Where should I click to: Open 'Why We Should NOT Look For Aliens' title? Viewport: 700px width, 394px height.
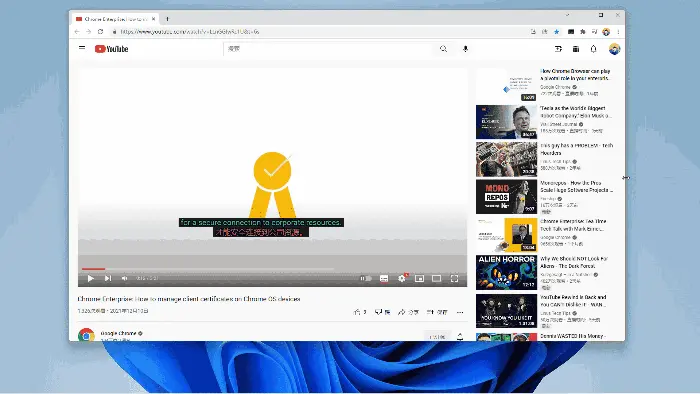[x=574, y=262]
